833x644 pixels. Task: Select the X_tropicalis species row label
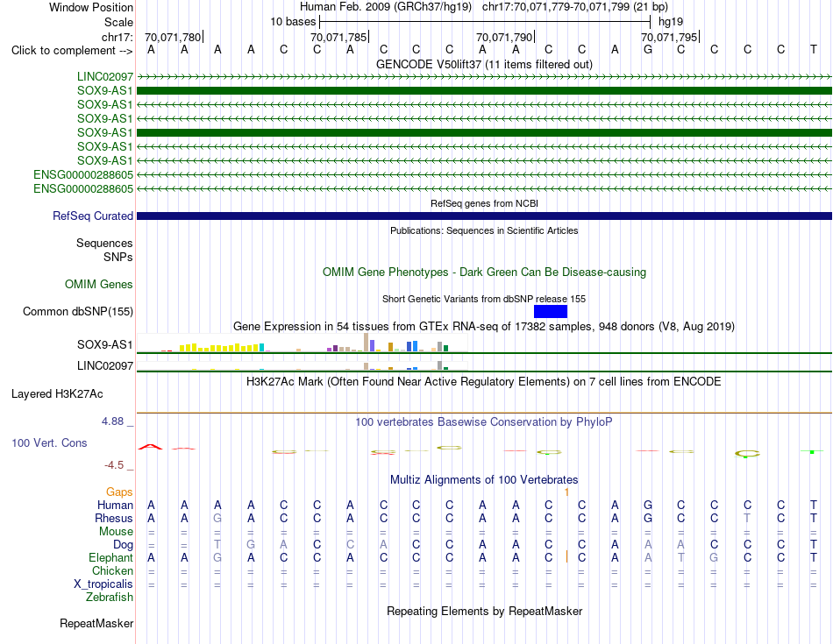point(103,584)
